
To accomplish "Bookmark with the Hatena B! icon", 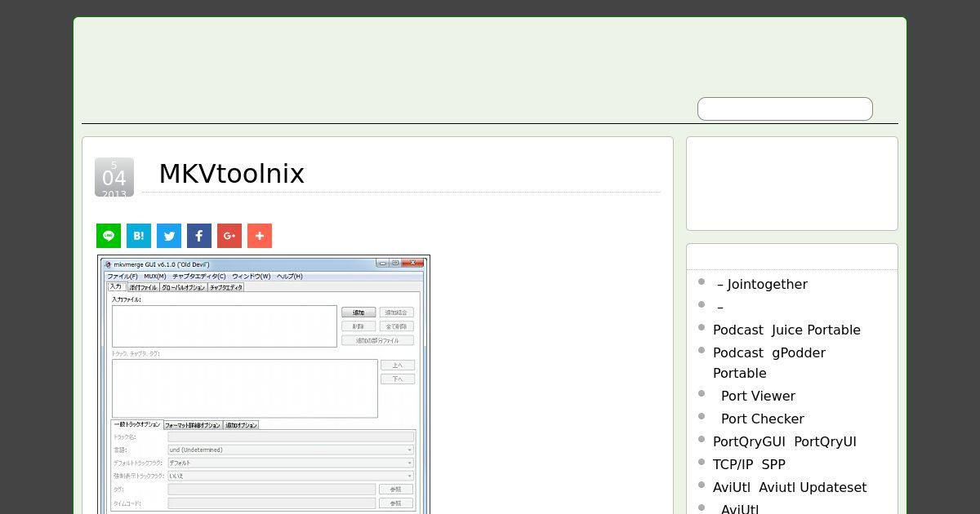I will 139,236.
